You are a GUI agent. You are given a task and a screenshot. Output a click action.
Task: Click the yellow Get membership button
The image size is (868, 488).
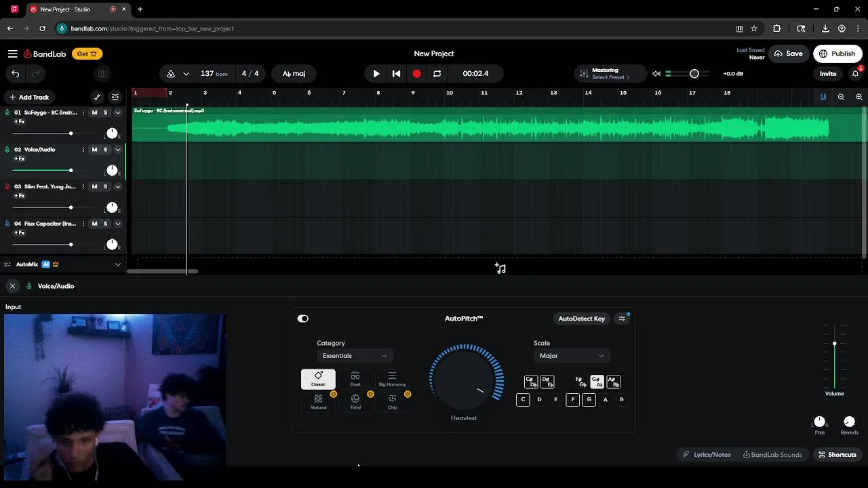tap(87, 54)
